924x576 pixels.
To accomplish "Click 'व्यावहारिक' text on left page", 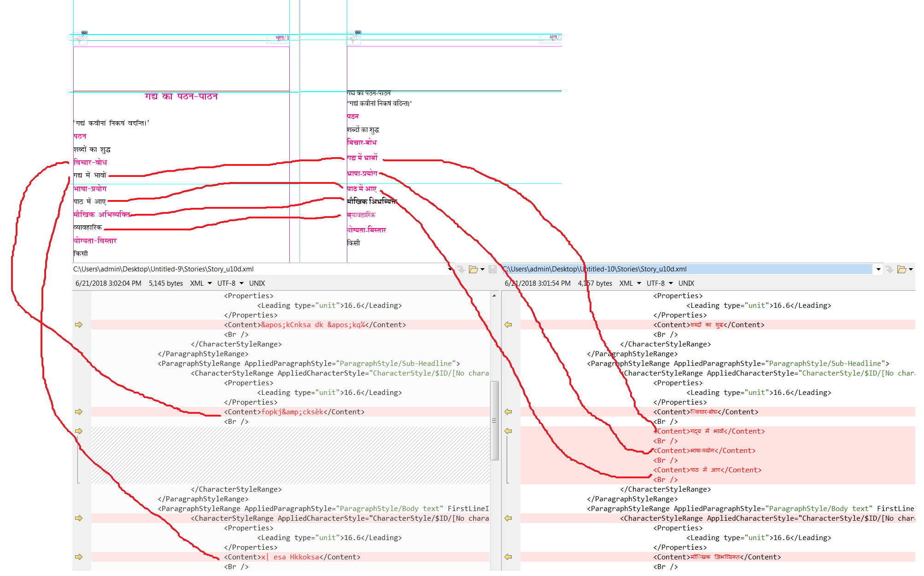I will click(88, 227).
